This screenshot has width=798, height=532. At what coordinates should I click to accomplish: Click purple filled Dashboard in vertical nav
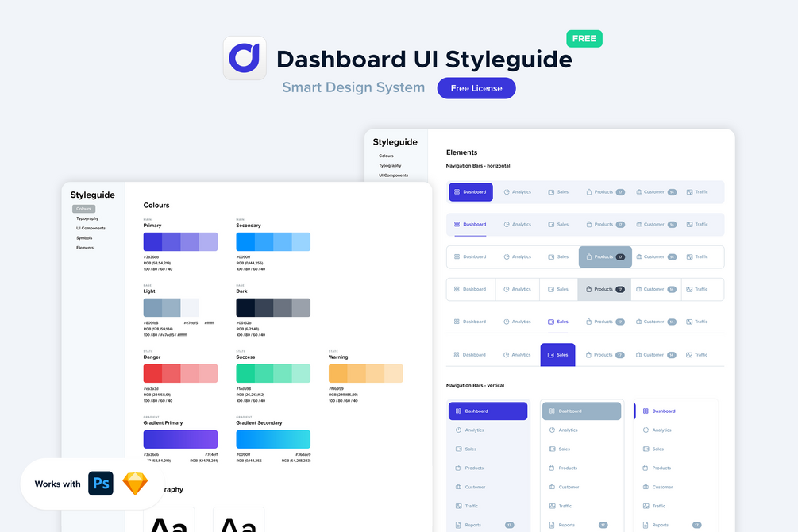pos(488,411)
